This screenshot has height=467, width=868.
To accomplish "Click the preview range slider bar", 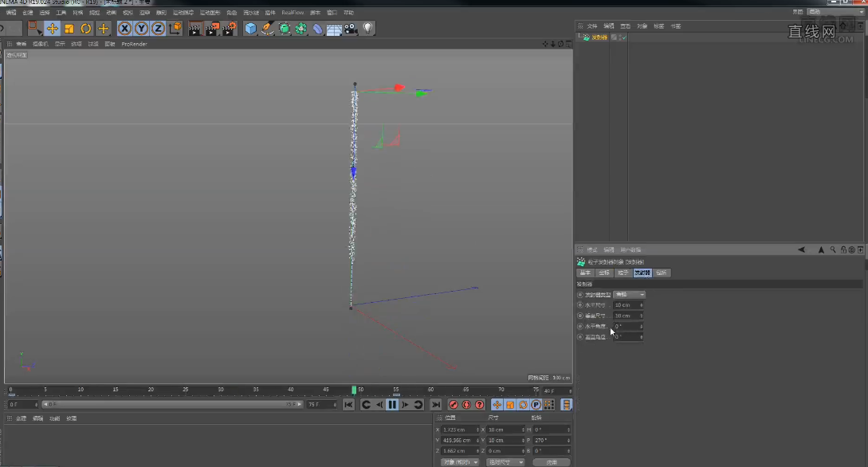I will click(172, 405).
